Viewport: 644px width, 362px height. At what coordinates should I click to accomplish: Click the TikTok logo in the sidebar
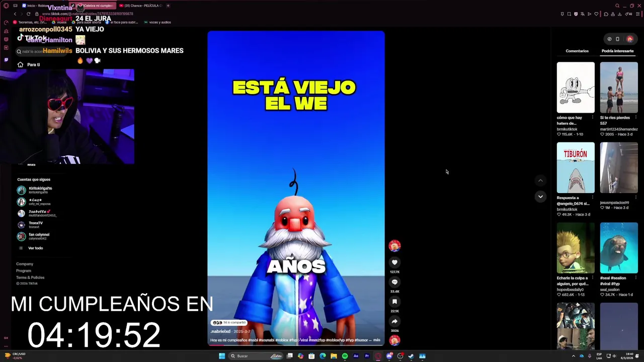[33, 38]
